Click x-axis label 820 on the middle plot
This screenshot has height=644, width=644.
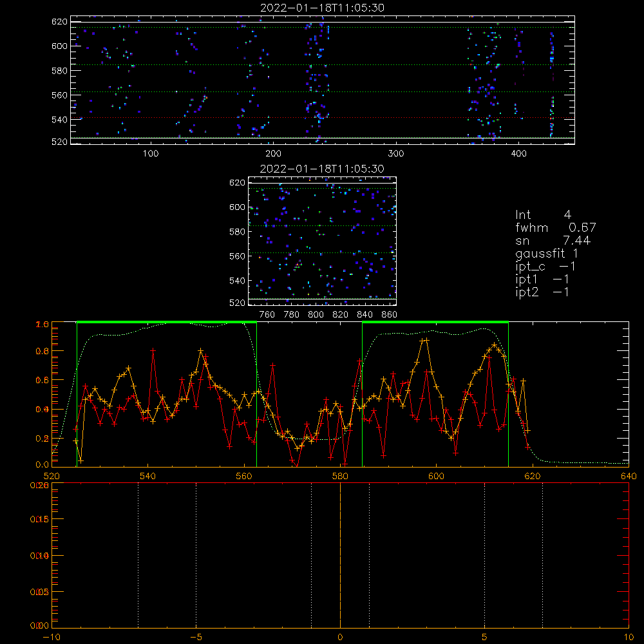pos(341,315)
